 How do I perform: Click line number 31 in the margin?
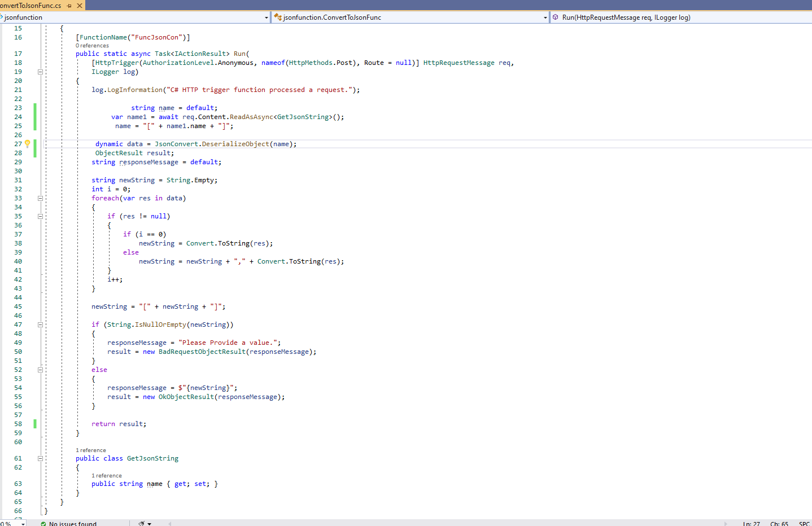click(x=18, y=180)
